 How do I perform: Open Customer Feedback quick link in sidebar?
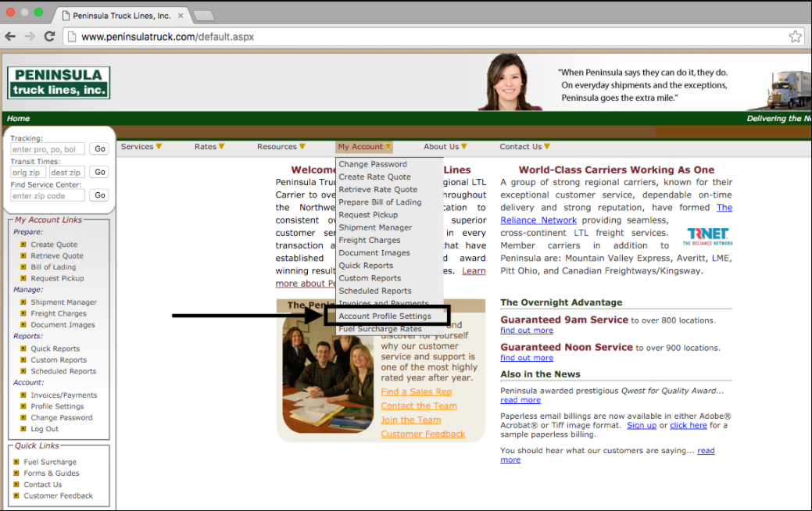point(59,495)
